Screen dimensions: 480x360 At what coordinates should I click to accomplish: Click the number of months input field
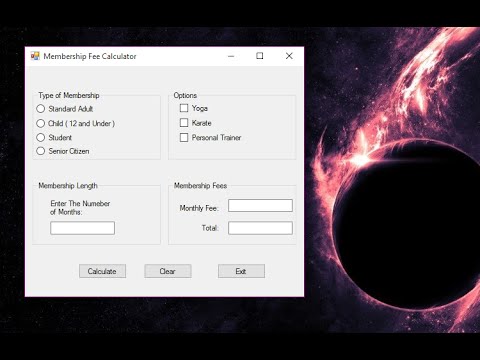click(x=82, y=228)
